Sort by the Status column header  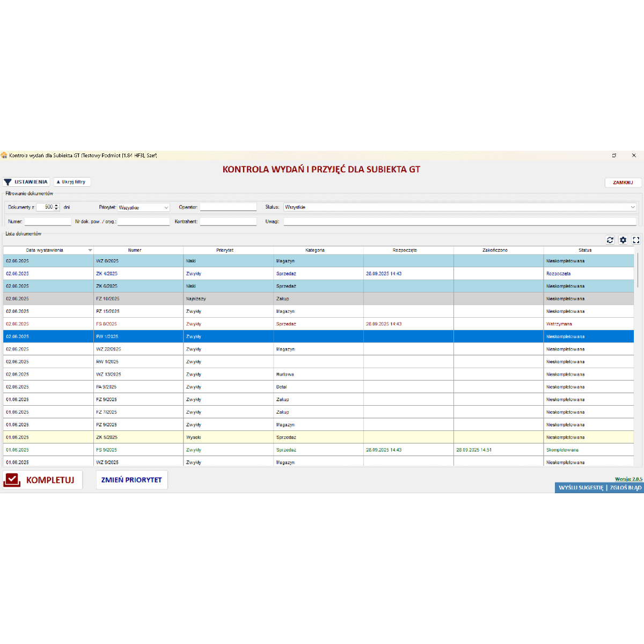click(x=584, y=250)
